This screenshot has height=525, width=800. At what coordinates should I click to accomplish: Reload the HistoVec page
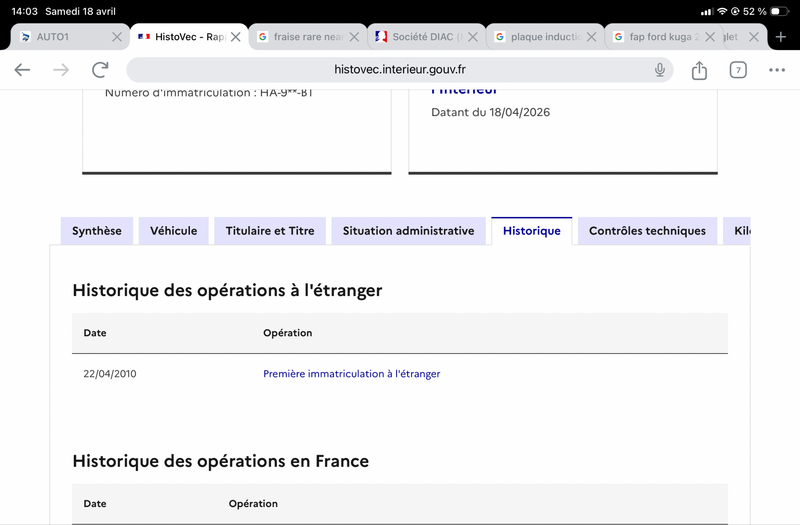click(100, 70)
